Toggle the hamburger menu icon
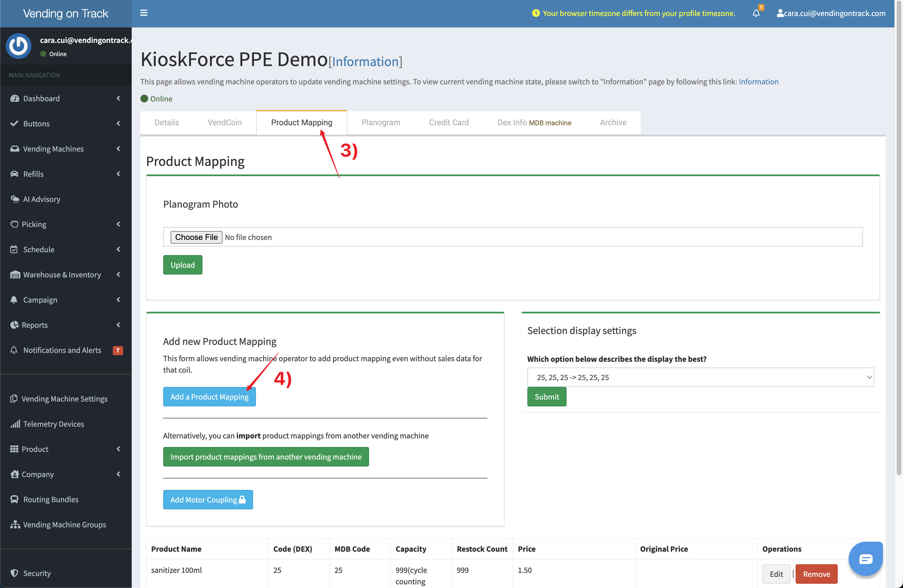This screenshot has height=588, width=903. pyautogui.click(x=143, y=13)
